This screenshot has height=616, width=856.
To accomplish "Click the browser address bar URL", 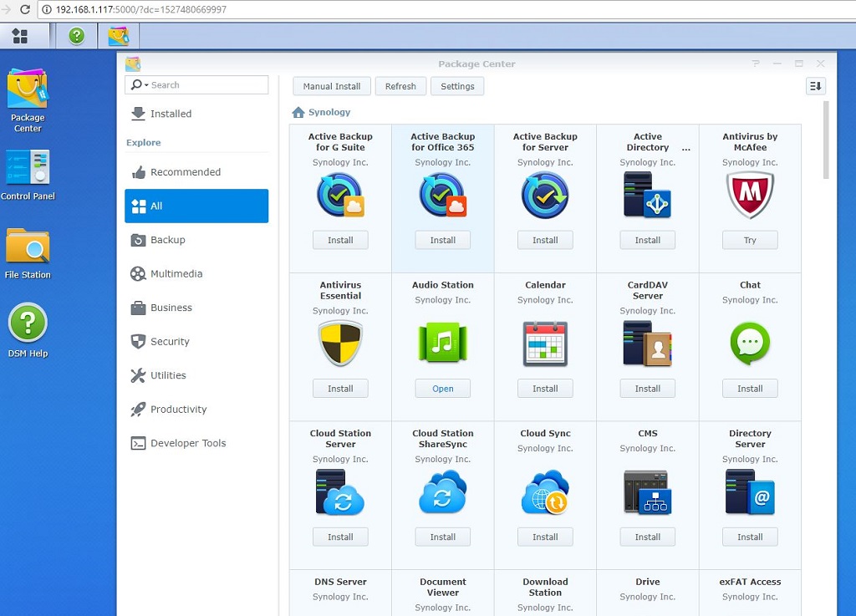I will point(141,9).
